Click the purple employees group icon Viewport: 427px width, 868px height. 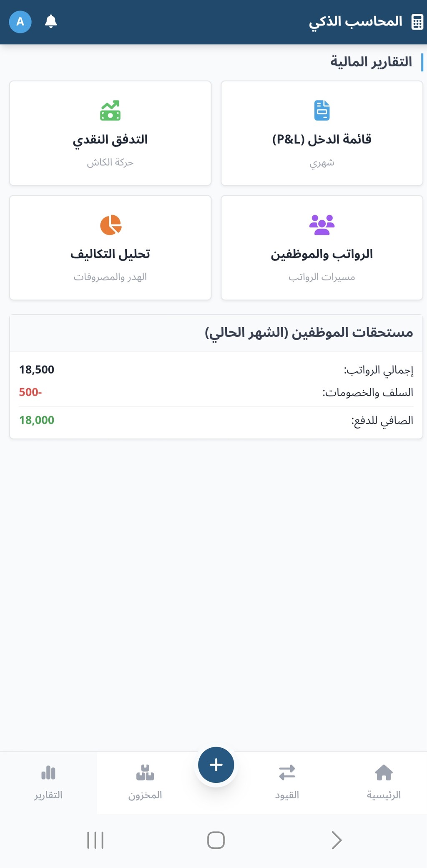322,225
